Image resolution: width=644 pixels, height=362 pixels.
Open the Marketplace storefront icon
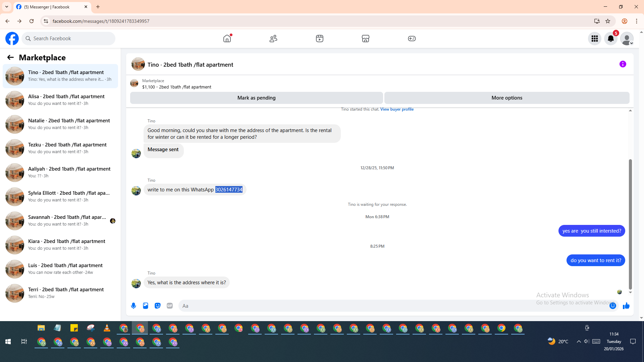[x=366, y=39]
